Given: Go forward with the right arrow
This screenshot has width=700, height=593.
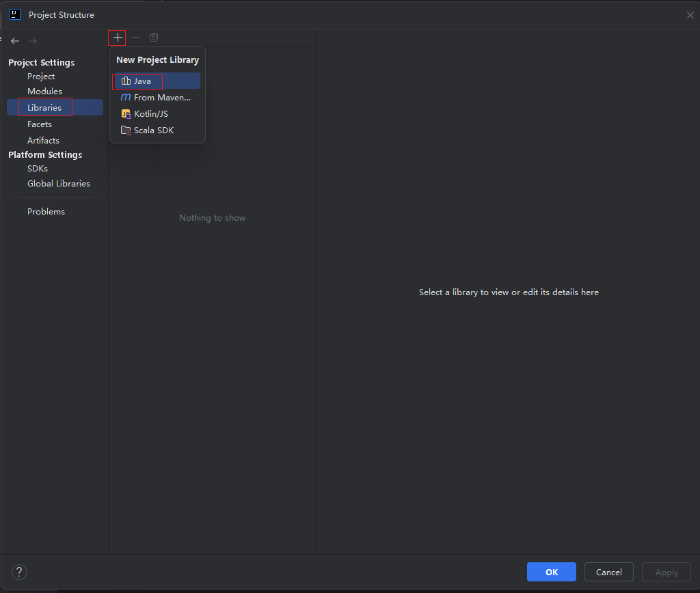Looking at the screenshot, I should click(33, 41).
